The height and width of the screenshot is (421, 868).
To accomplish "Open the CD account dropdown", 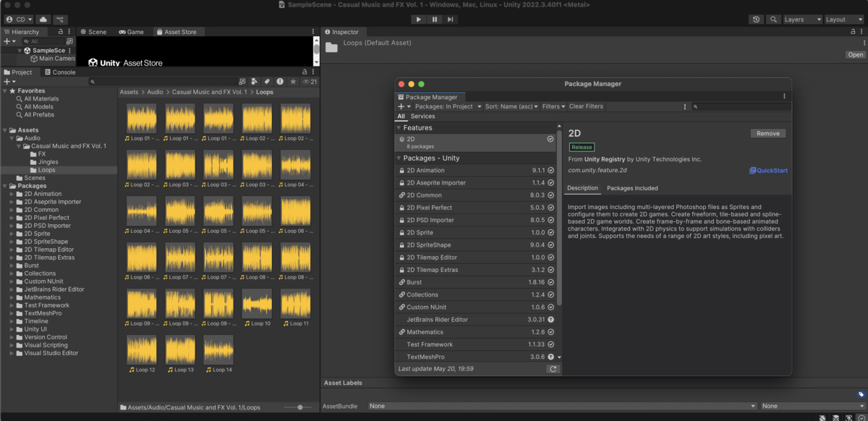I will click(x=19, y=20).
